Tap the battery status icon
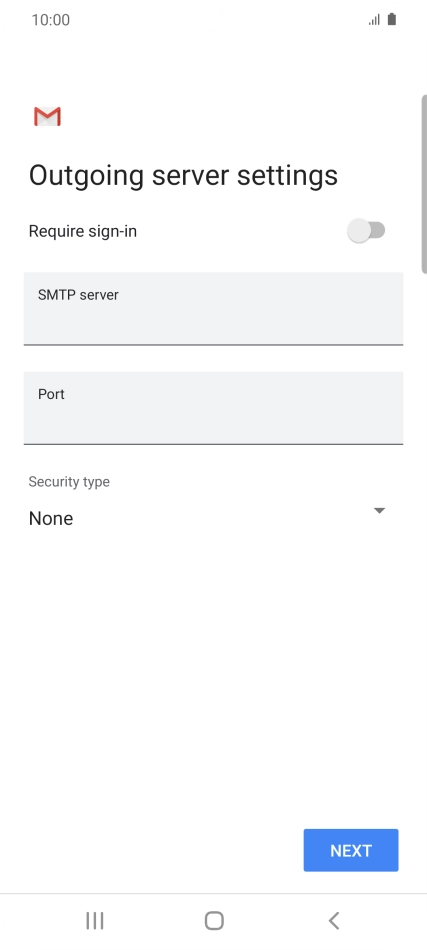This screenshot has height=950, width=427. (x=392, y=19)
